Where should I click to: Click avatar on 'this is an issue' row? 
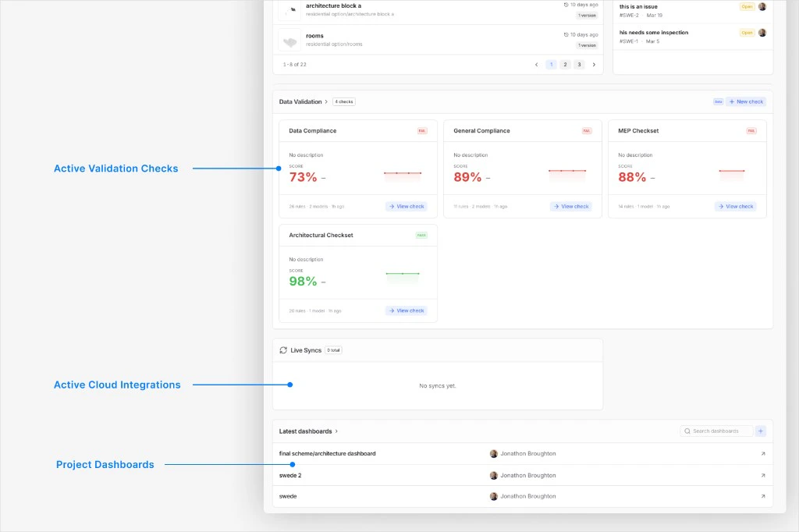click(x=762, y=6)
